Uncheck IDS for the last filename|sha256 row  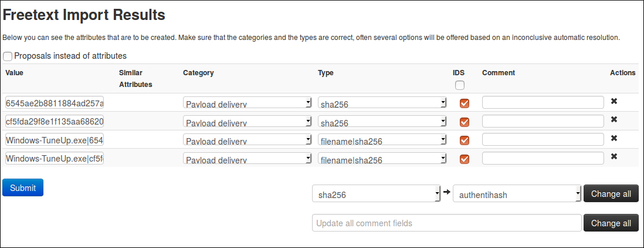point(465,159)
